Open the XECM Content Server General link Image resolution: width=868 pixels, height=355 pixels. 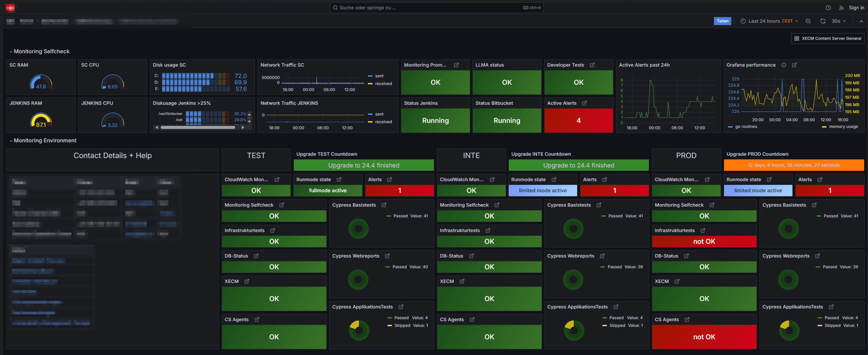[x=828, y=38]
